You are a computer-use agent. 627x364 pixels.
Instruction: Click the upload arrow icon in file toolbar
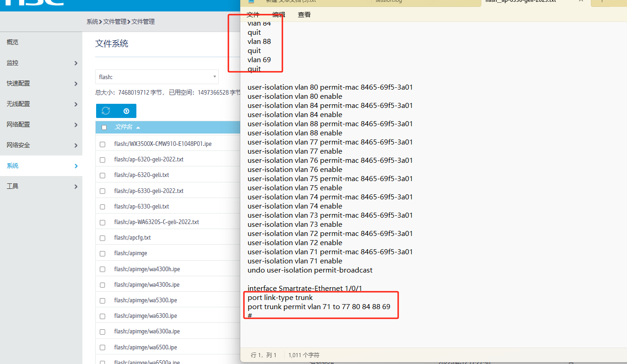tap(126, 111)
